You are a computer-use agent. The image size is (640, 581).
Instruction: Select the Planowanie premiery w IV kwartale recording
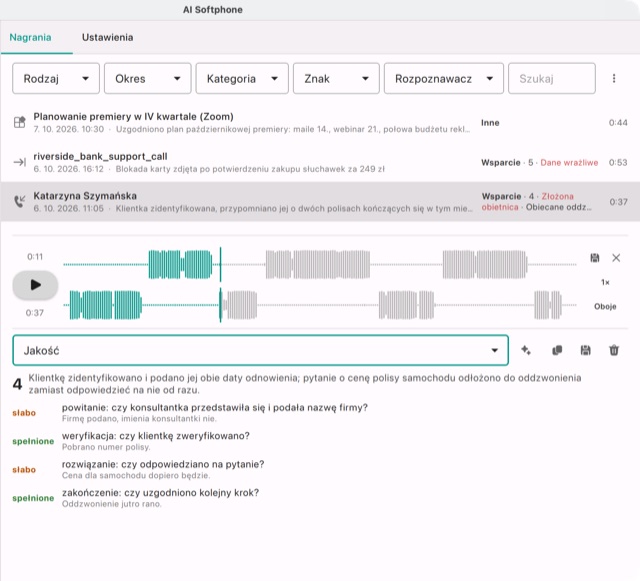click(320, 122)
